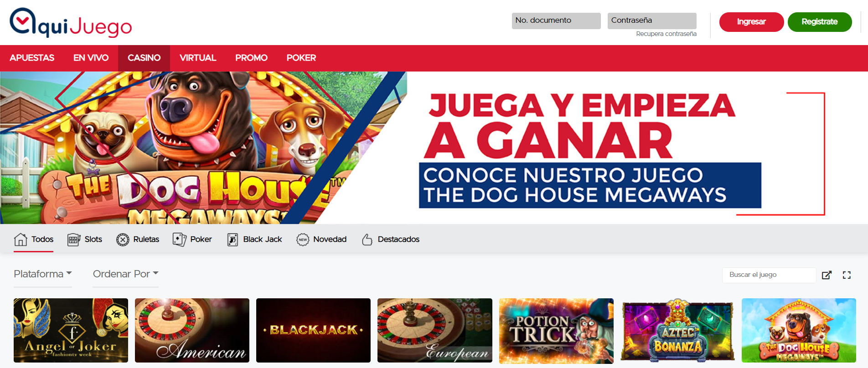Click the Ingresar button
Screen dimensions: 868x368
751,22
